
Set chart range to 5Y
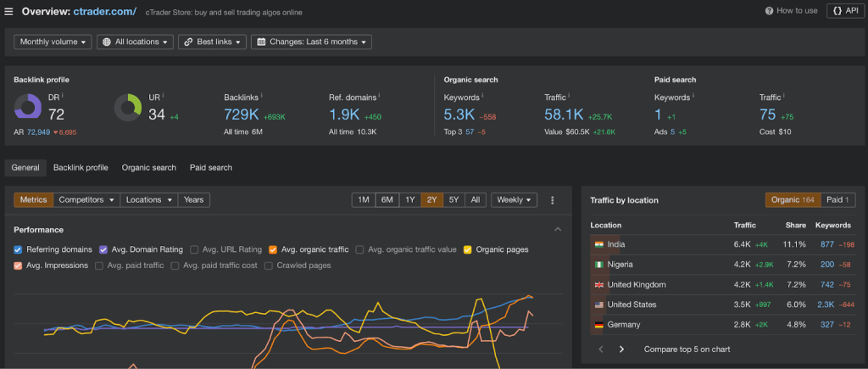(x=454, y=200)
